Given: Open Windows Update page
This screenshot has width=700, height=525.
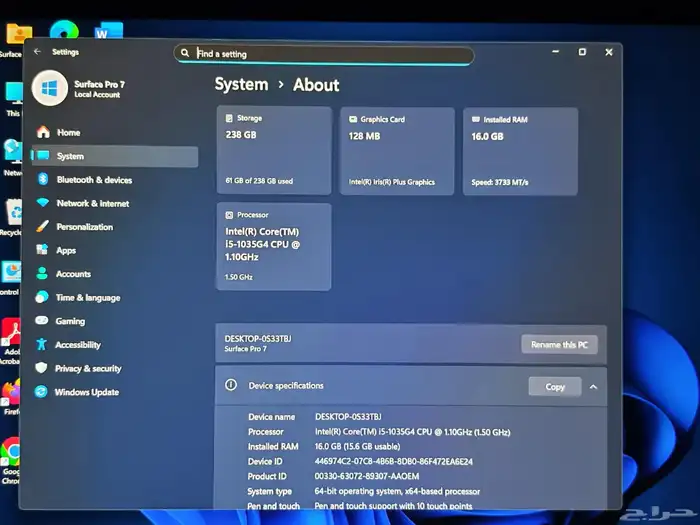Looking at the screenshot, I should [86, 392].
